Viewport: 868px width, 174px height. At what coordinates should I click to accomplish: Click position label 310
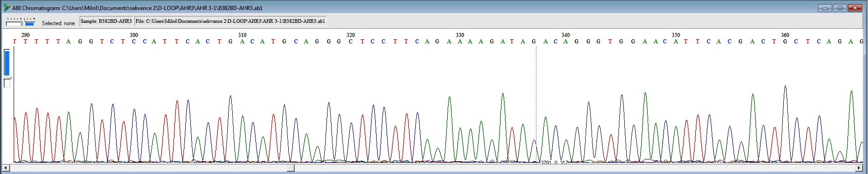pos(242,35)
